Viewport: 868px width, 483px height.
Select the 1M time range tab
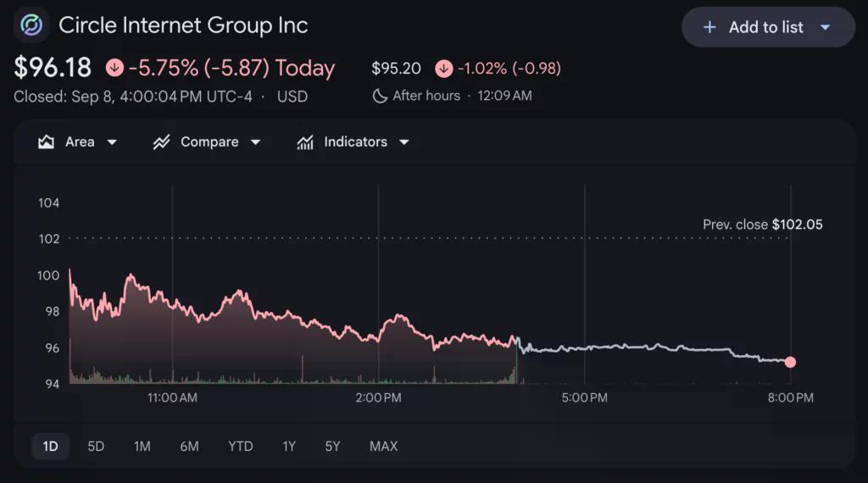pos(142,447)
